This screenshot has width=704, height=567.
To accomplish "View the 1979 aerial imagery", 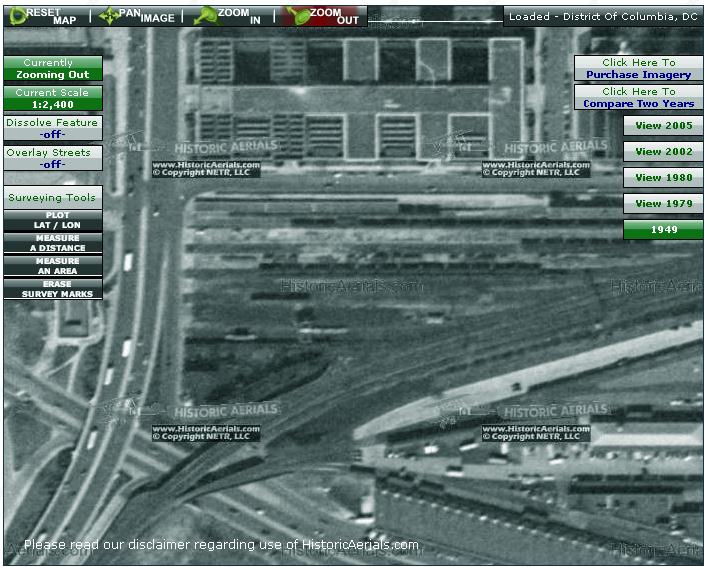I will (x=663, y=204).
